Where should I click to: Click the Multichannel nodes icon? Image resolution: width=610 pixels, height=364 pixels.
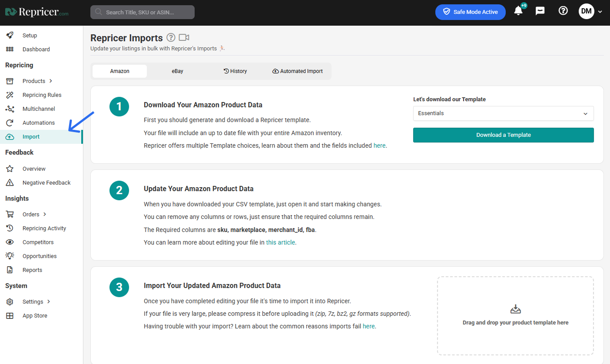pyautogui.click(x=10, y=109)
